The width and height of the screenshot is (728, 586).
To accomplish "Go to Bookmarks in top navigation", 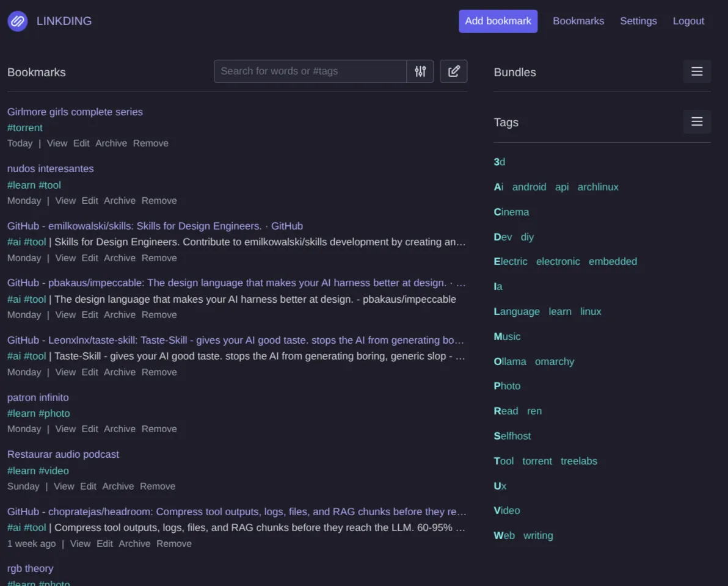I will 578,21.
